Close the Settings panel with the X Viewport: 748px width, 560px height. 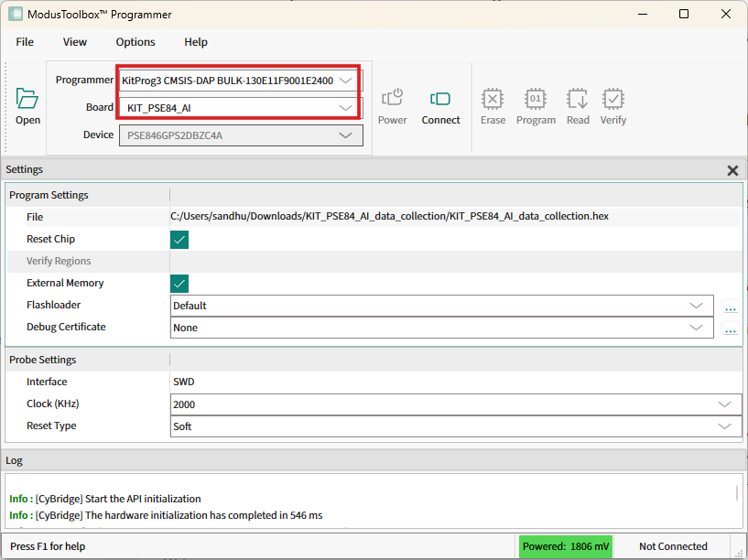(x=732, y=170)
